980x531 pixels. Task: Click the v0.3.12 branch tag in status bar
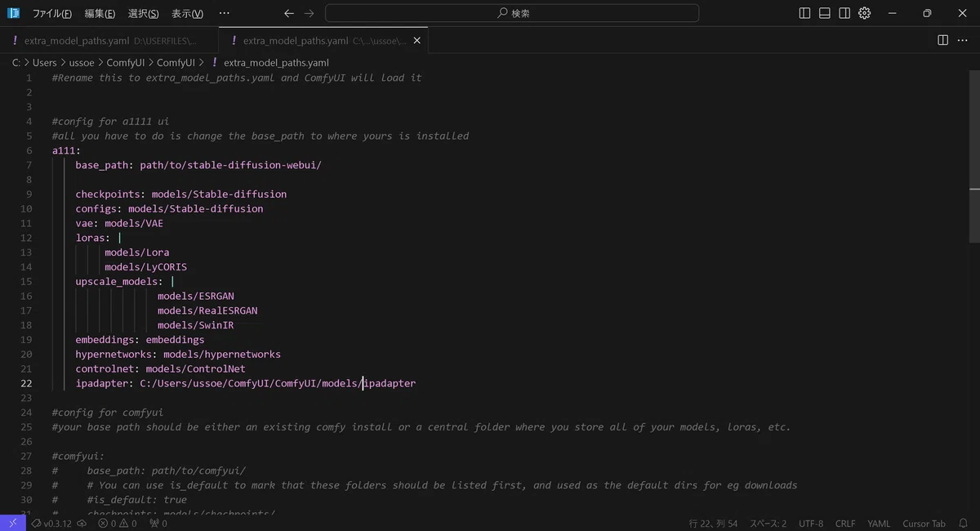tap(51, 524)
